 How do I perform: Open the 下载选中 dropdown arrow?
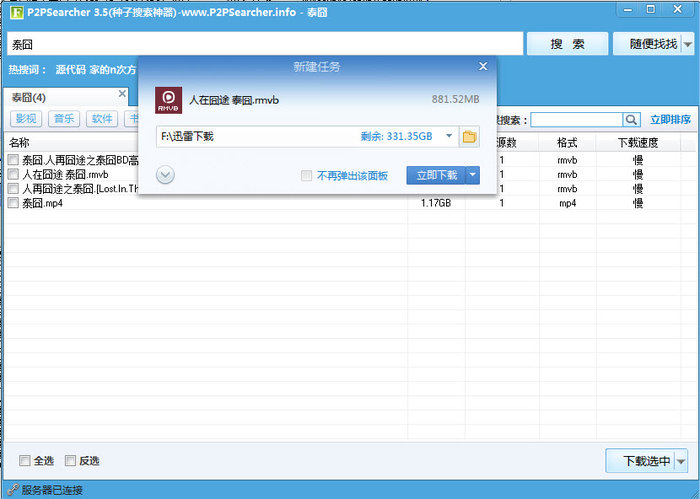[x=681, y=461]
